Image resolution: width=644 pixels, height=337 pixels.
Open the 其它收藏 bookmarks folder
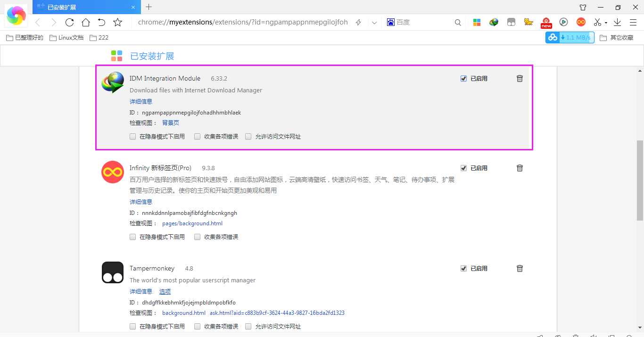click(x=617, y=38)
